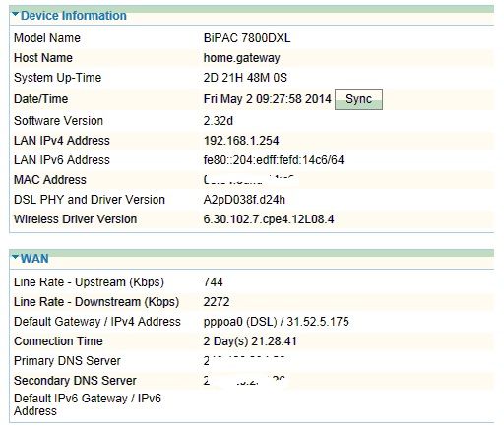Click the DSL PHY driver version value

click(x=244, y=200)
